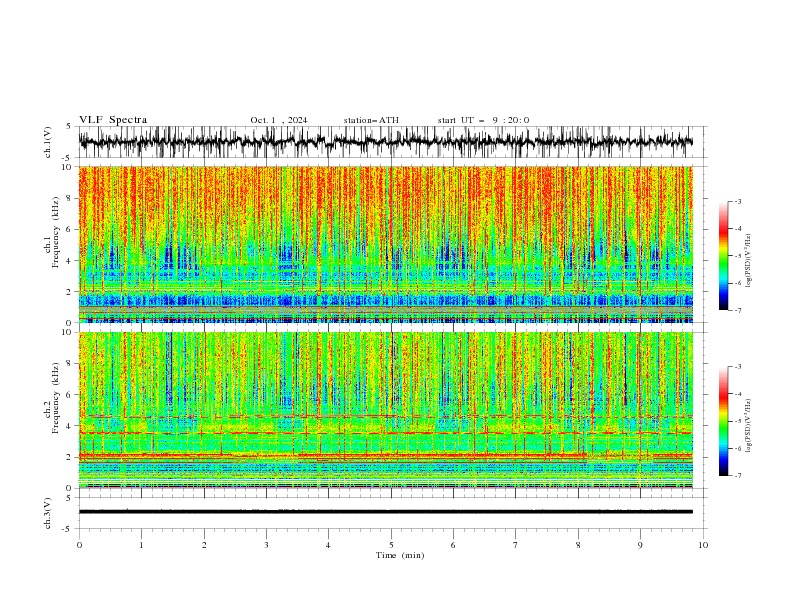Click time axis tick label "8"
Image resolution: width=792 pixels, height=612 pixels.
click(578, 545)
